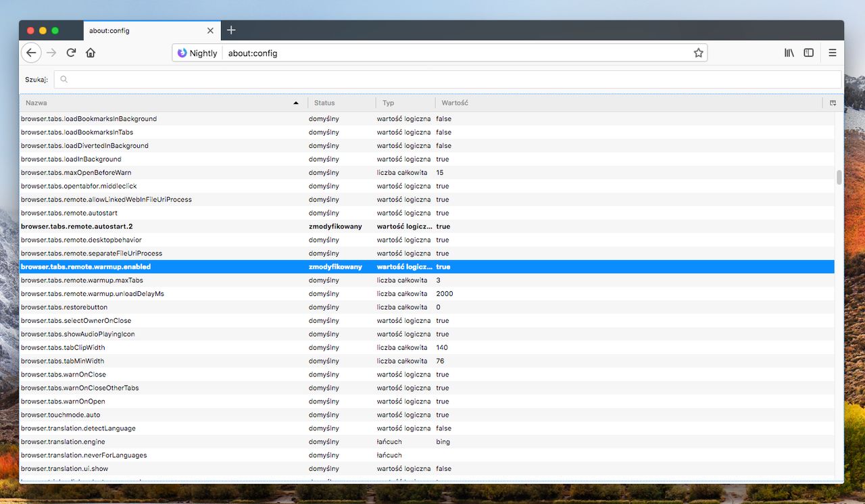Select the browser.tabs.tabClipWidth row
The width and height of the screenshot is (865, 504).
427,348
